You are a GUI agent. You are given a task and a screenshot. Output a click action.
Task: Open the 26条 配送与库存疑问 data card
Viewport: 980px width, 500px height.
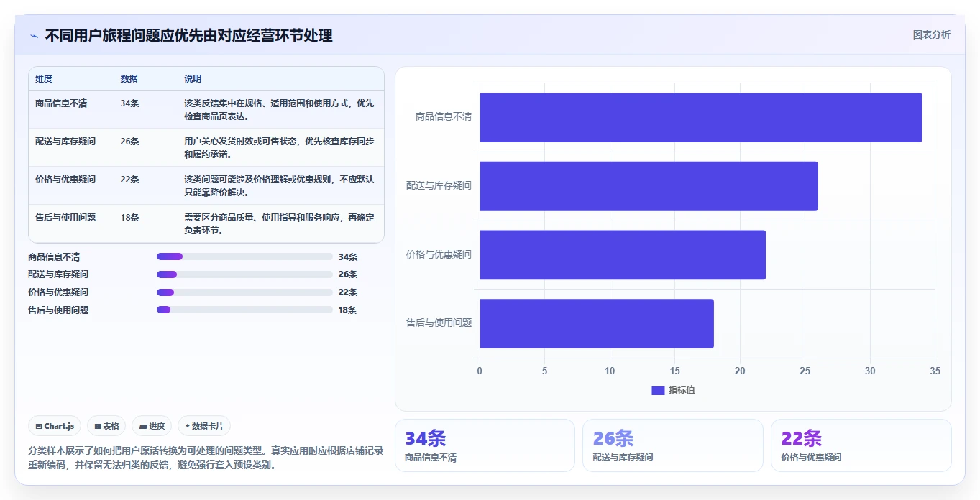pyautogui.click(x=673, y=445)
